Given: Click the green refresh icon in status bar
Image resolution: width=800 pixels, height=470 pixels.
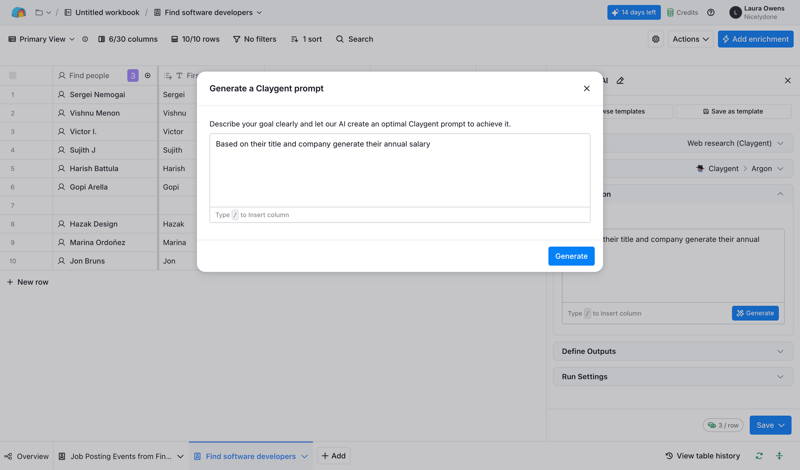Looking at the screenshot, I should [x=759, y=456].
